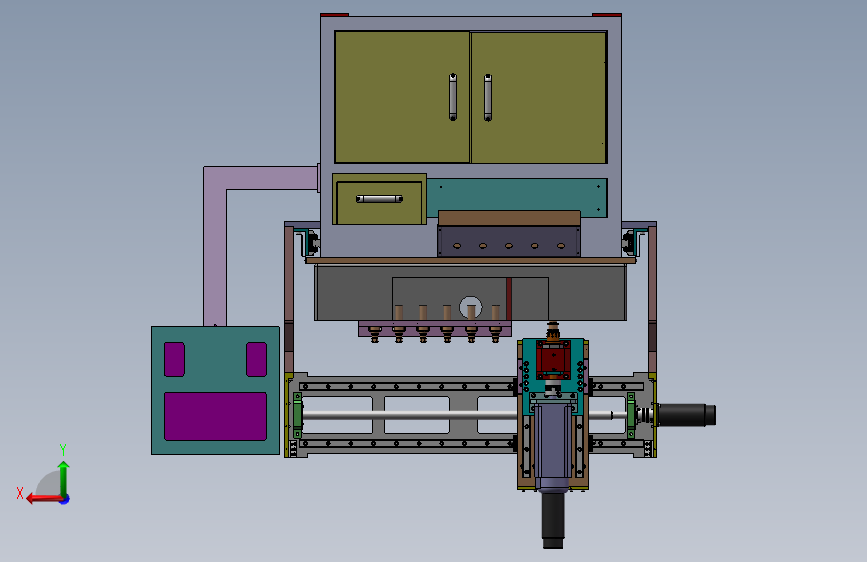
Task: Select the red vertical strip in the tray
Action: pyautogui.click(x=509, y=299)
